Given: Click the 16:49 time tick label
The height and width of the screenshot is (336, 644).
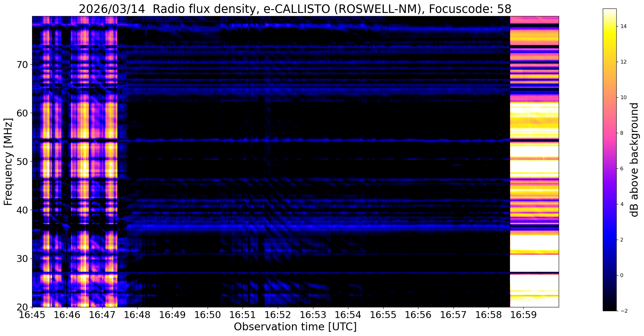Looking at the screenshot, I should click(x=172, y=315).
